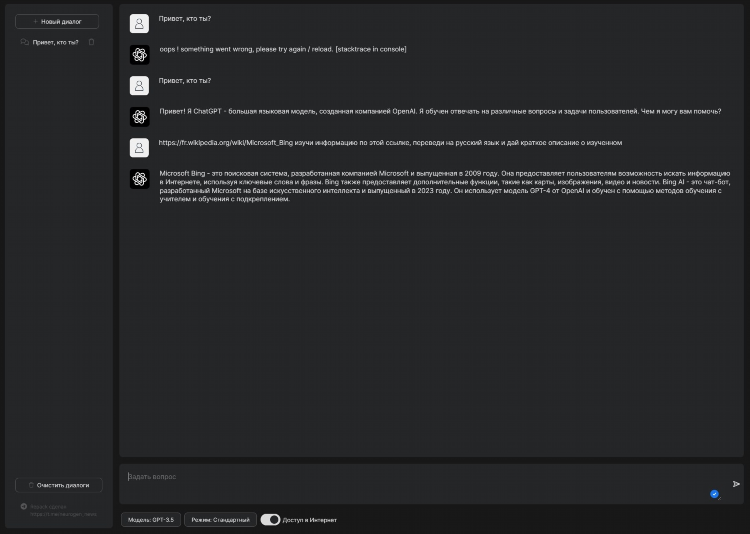Viewport: 750px width, 534px height.
Task: Click the Telegram icon in the sidebar footer
Action: click(23, 506)
